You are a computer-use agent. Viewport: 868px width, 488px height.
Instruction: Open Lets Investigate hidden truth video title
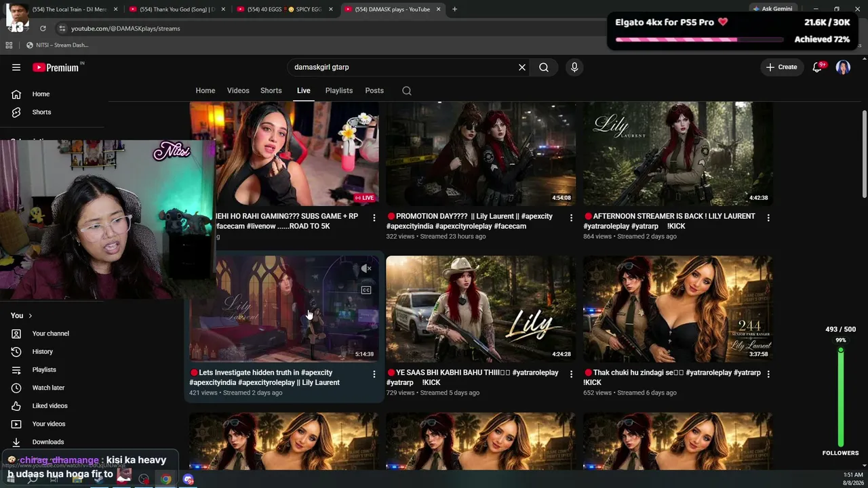264,378
